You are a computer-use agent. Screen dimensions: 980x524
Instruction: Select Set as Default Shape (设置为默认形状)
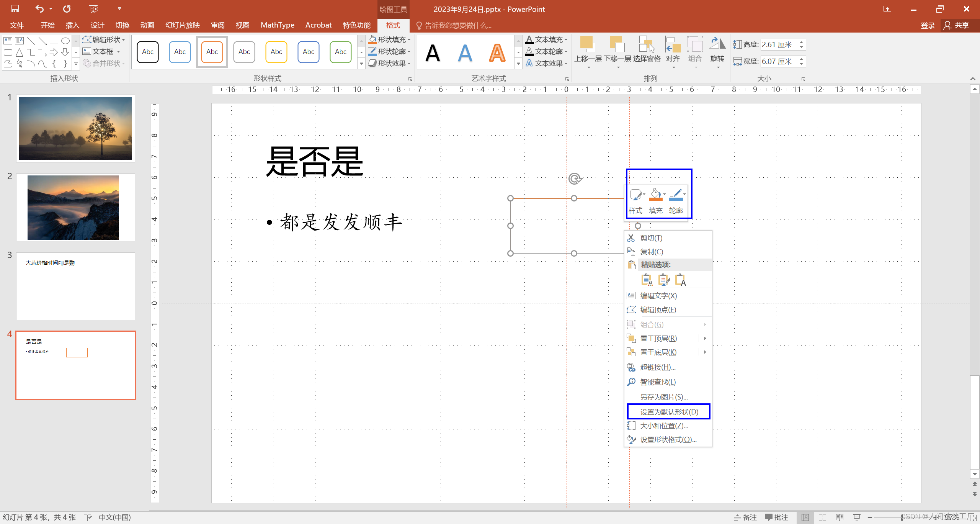(x=669, y=412)
